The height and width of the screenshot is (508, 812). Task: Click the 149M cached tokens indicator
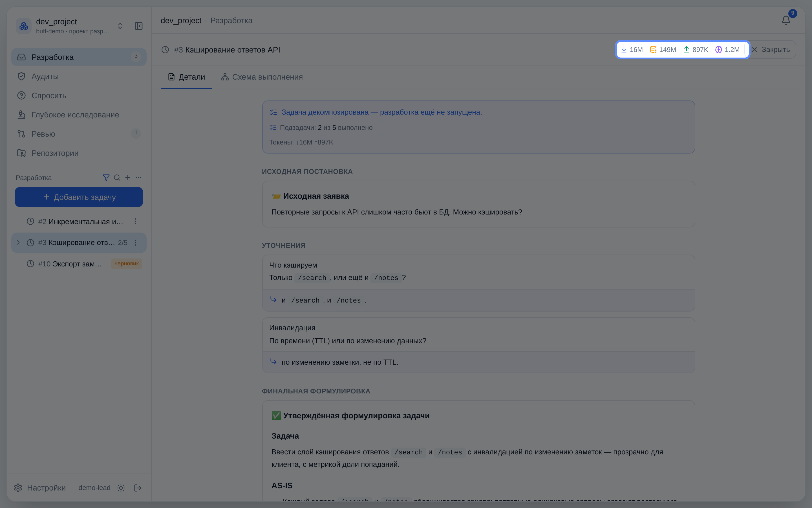click(x=663, y=50)
